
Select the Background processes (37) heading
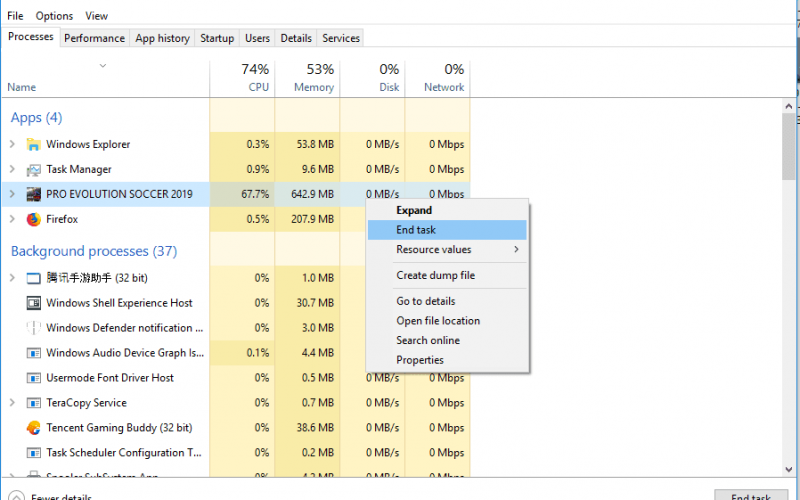click(94, 252)
